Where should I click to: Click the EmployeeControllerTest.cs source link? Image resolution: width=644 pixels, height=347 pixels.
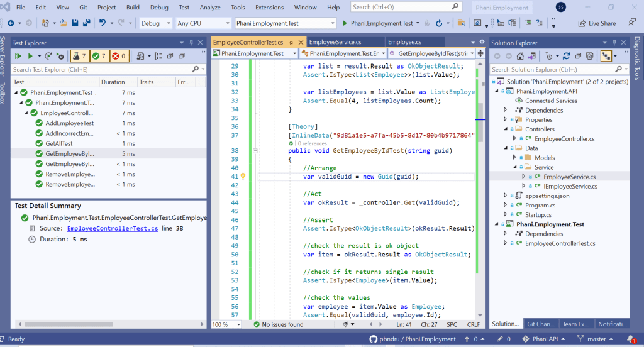pyautogui.click(x=112, y=229)
